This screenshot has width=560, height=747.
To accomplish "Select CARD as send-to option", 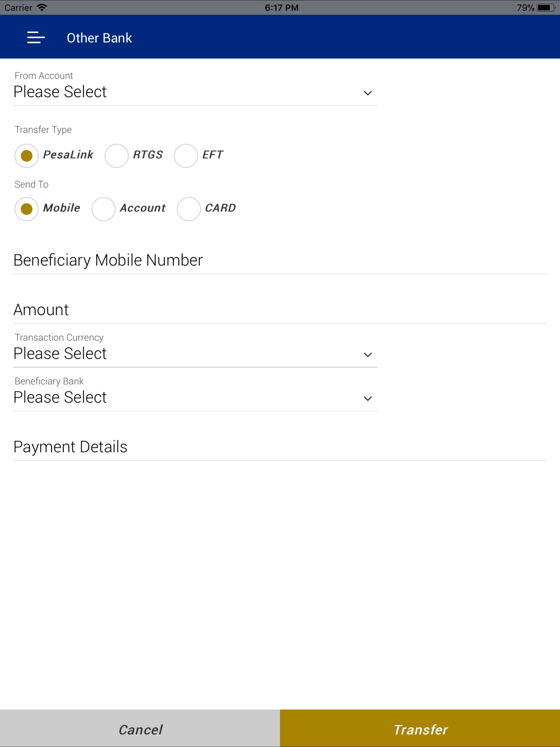I will point(189,209).
